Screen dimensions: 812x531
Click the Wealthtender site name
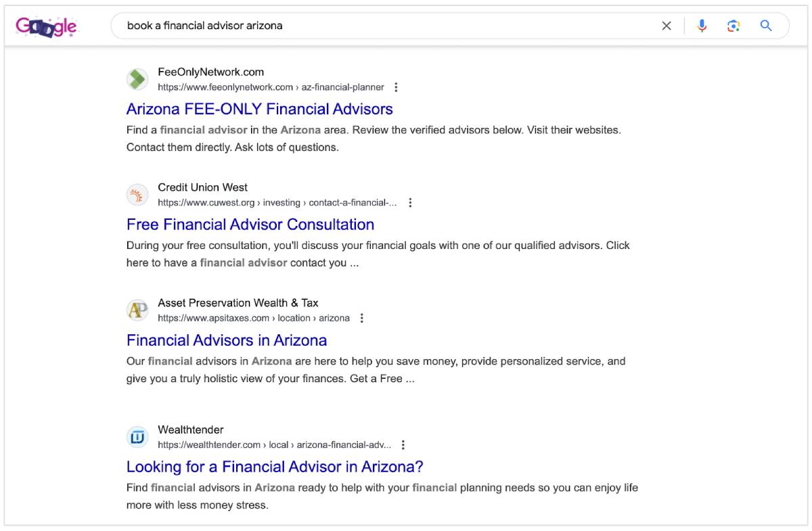click(x=190, y=430)
